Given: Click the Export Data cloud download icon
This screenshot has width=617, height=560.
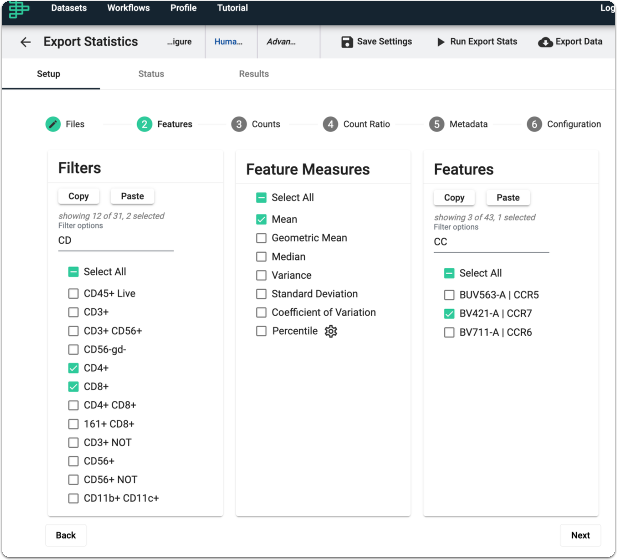Looking at the screenshot, I should 545,42.
